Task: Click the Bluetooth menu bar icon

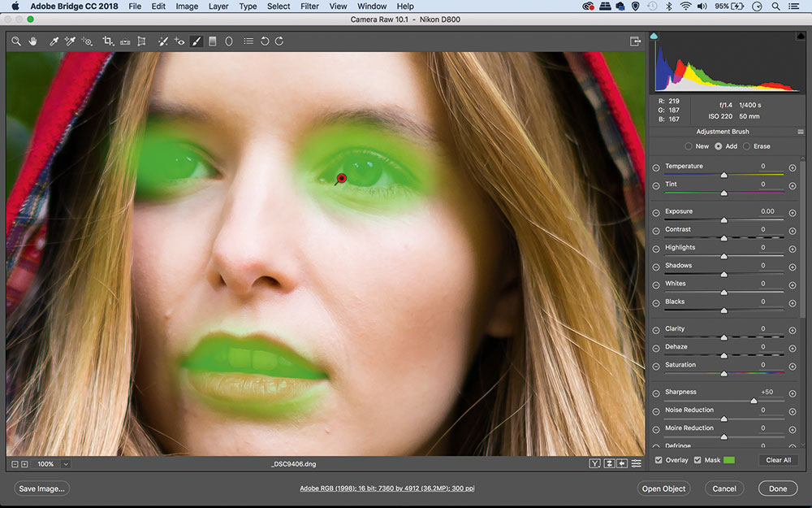Action: 668,7
